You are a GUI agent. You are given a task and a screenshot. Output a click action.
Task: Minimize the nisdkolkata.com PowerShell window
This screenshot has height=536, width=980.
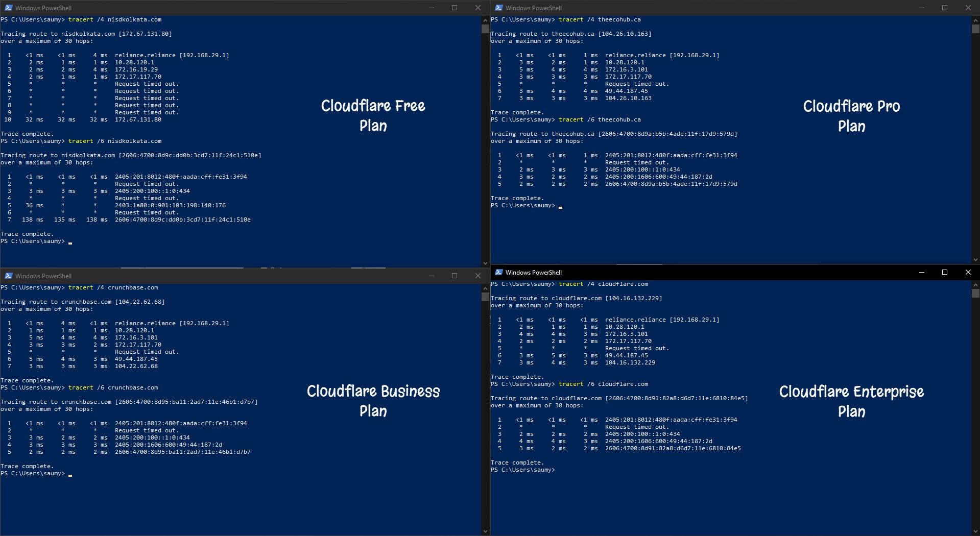click(x=432, y=8)
